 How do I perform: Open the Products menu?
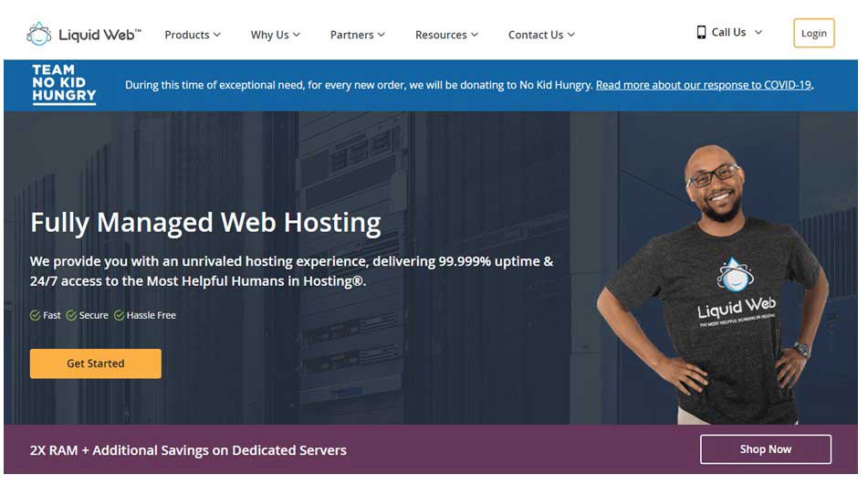pos(193,35)
